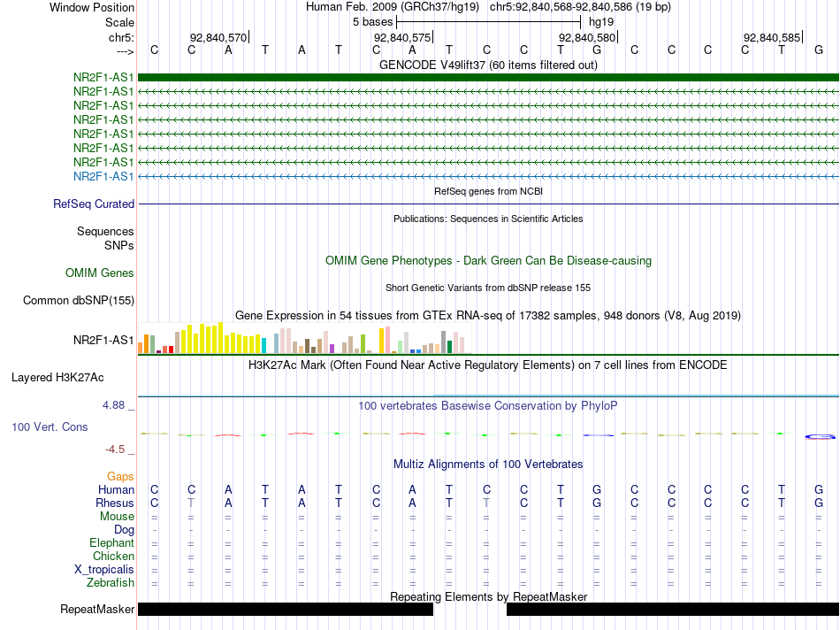Select the Mouse alignment row label
Viewport: 840px width, 630px height.
[x=117, y=517]
